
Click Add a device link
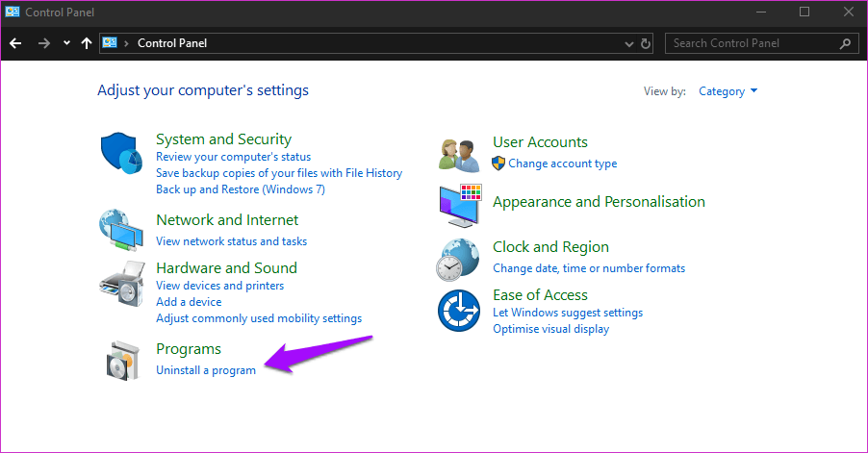point(189,302)
